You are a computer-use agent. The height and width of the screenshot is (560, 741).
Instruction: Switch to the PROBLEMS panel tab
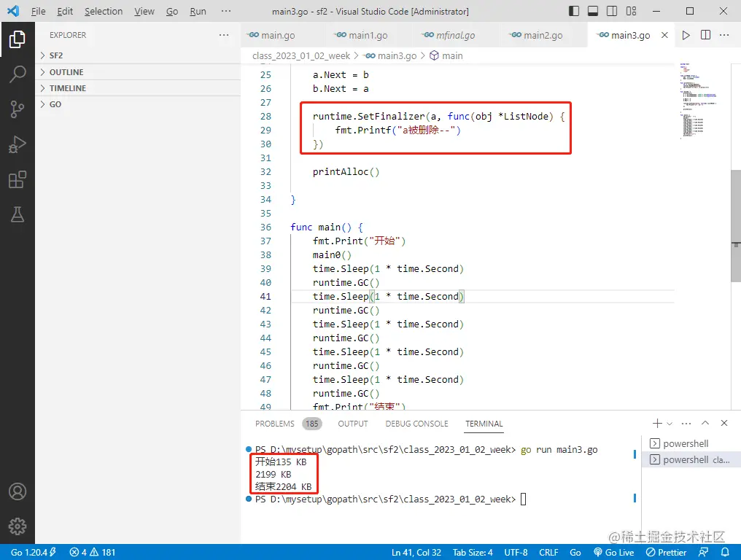point(288,424)
